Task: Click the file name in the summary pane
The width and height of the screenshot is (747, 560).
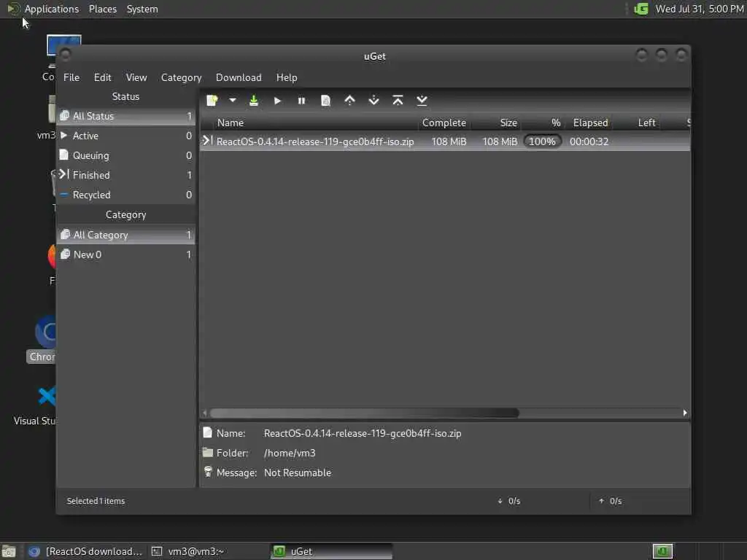Action: coord(363,433)
